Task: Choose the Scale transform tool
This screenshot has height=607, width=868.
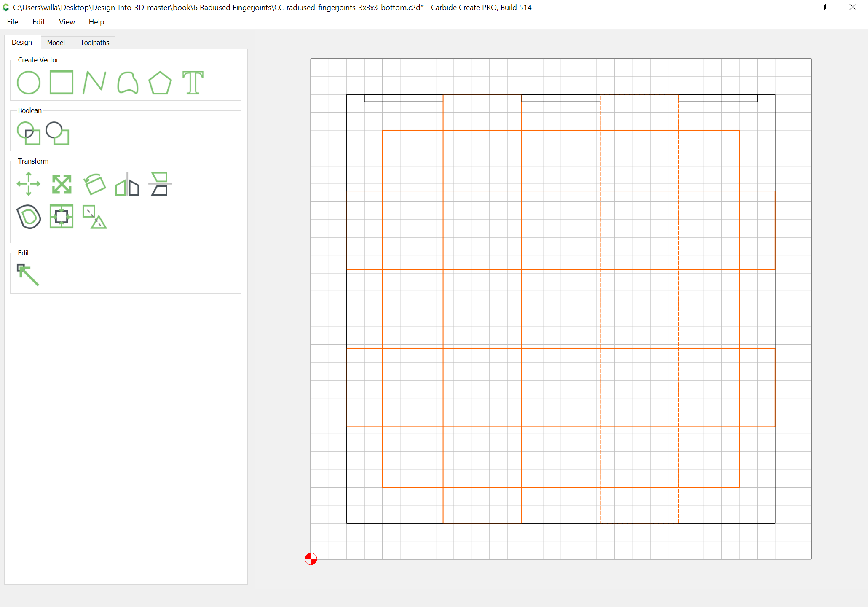Action: (x=62, y=184)
